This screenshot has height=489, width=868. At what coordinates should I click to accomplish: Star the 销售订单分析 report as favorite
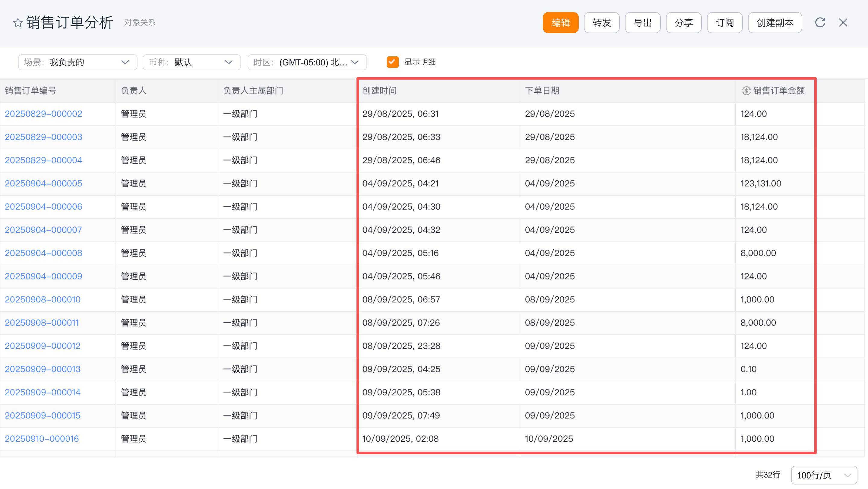[17, 23]
